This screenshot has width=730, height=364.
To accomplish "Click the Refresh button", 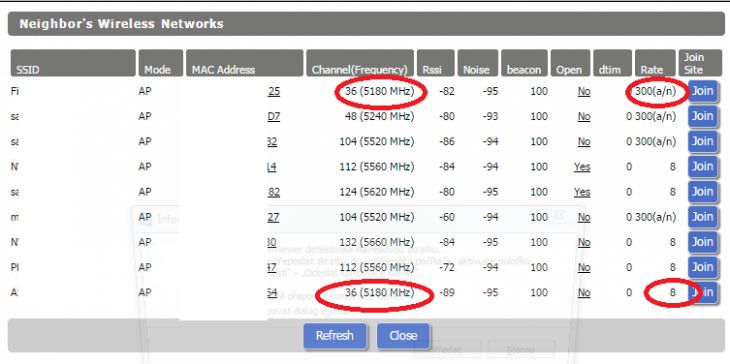I will 334,336.
